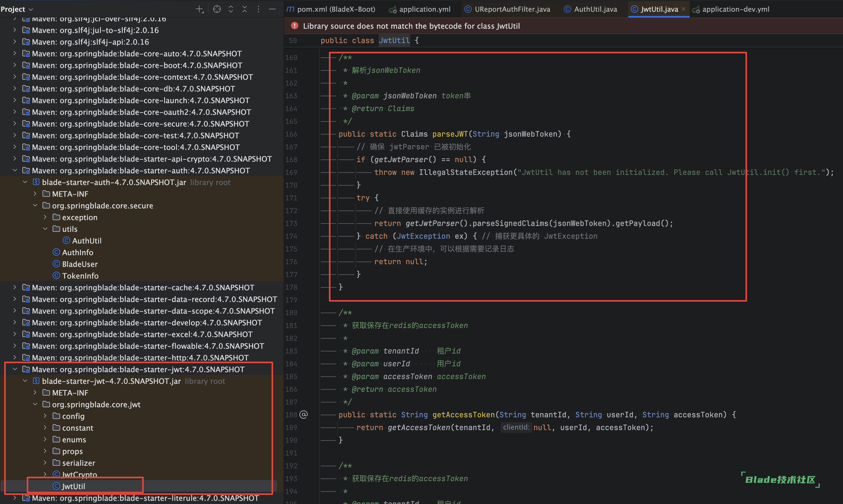Expand the blade-core-oauth2 Maven library

[15, 112]
